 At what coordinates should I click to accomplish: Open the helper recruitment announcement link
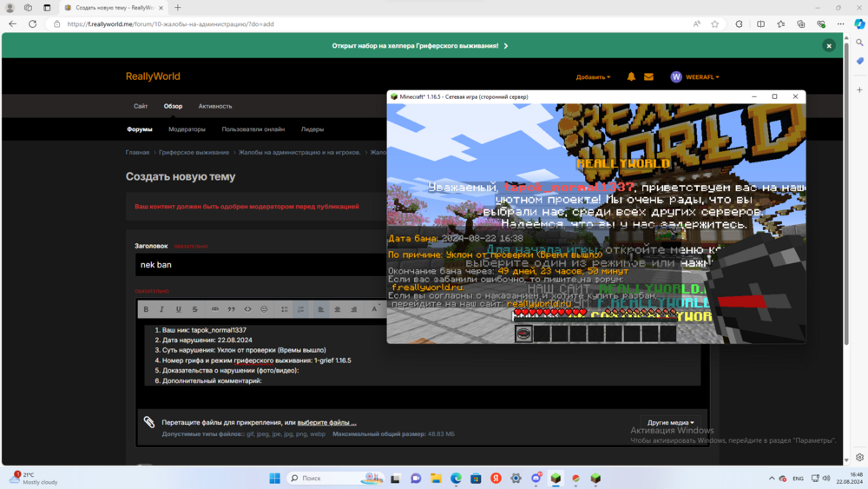point(419,46)
